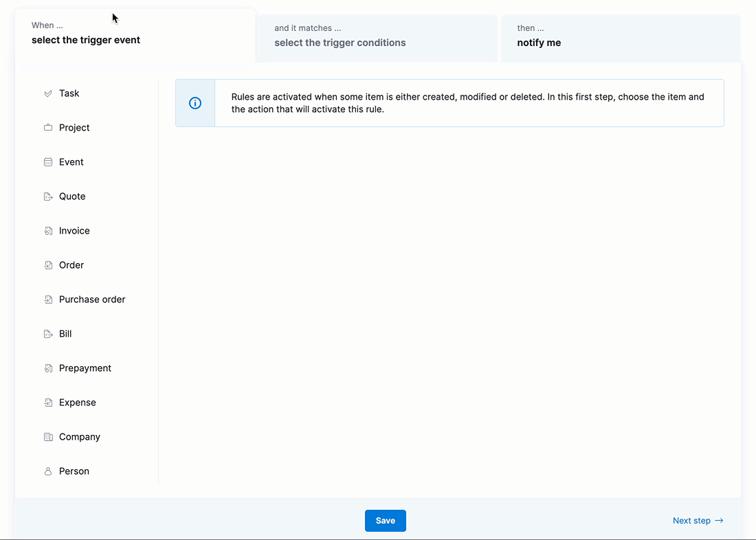This screenshot has width=756, height=540.
Task: Click the blue Save button
Action: [386, 521]
